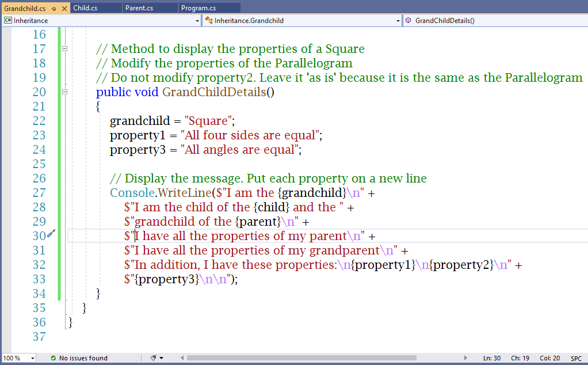Click the green checkmark health indicator icon
This screenshot has height=365, width=588.
tap(53, 358)
